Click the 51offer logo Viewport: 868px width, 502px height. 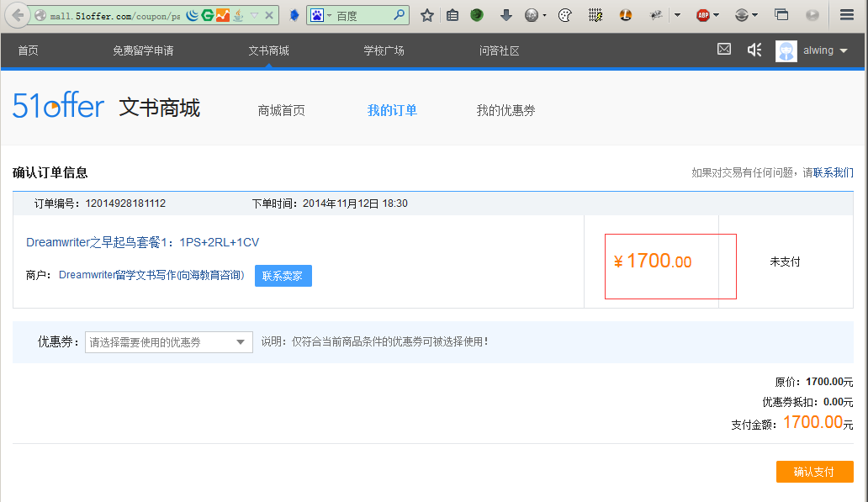[58, 105]
